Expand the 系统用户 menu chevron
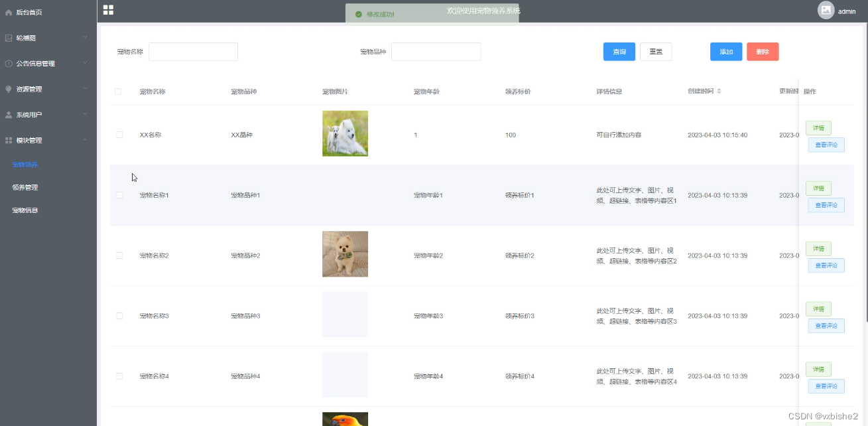Image resolution: width=868 pixels, height=426 pixels. pyautogui.click(x=85, y=114)
